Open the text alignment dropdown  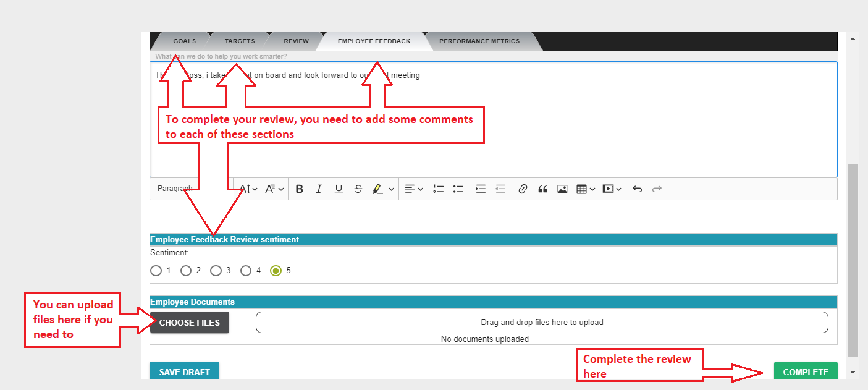413,189
